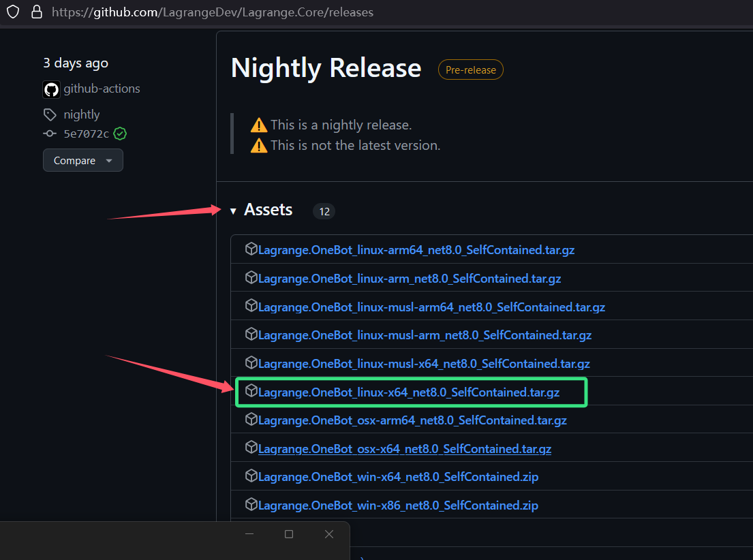Open the Nightly Release title link

pos(326,67)
